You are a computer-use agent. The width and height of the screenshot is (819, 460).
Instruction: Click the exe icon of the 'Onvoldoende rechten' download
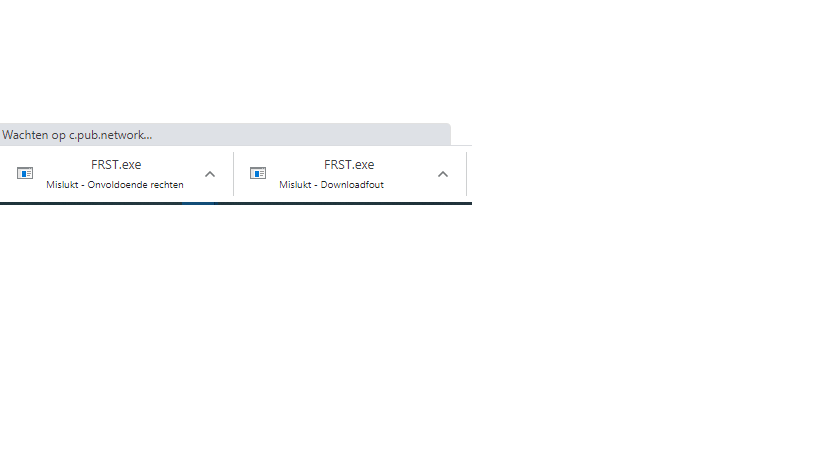[x=25, y=173]
